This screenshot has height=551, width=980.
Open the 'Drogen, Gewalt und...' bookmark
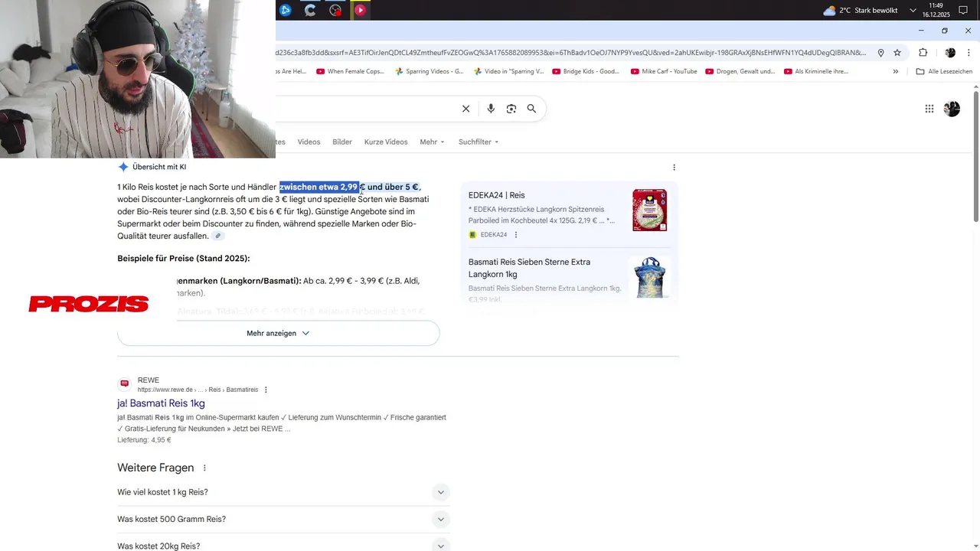pyautogui.click(x=740, y=71)
